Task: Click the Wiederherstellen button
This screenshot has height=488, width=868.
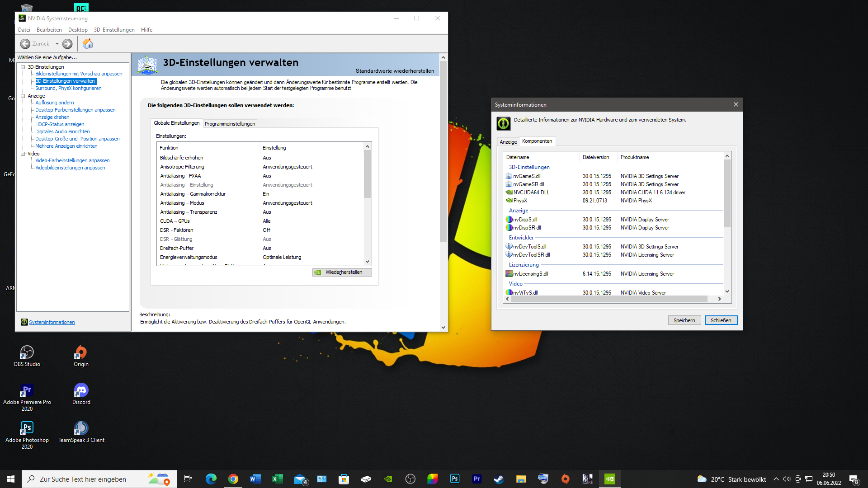Action: click(x=342, y=272)
